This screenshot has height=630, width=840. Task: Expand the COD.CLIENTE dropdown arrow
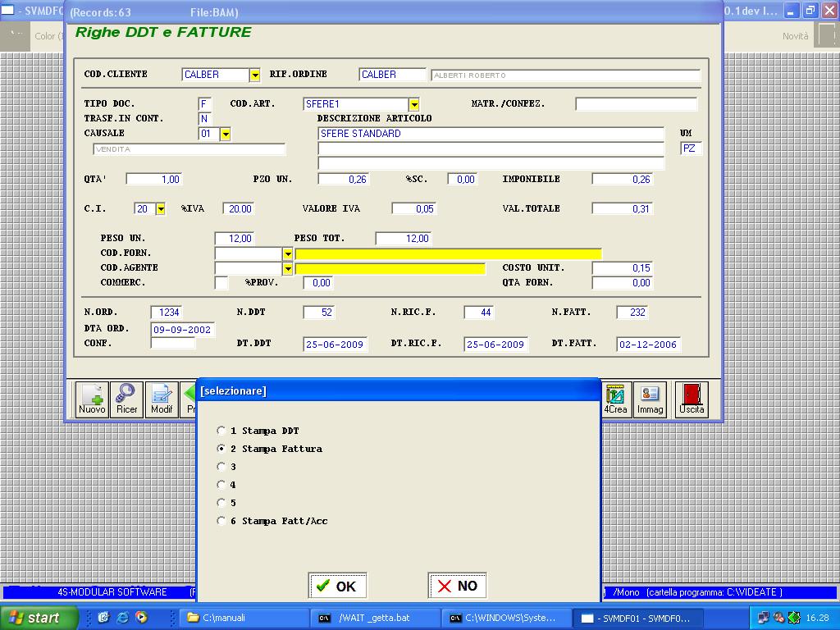point(254,75)
